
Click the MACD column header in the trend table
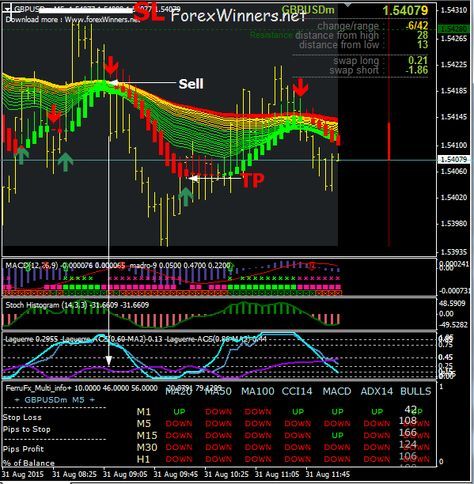pyautogui.click(x=337, y=391)
